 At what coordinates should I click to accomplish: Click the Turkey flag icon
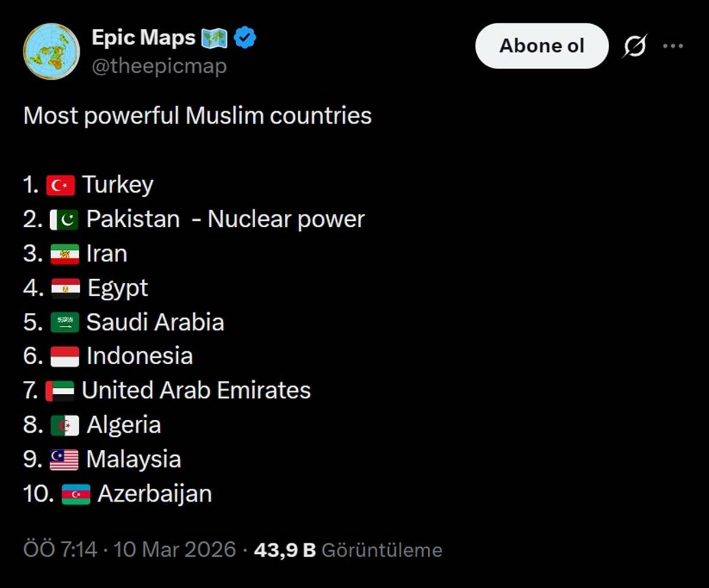coord(60,185)
